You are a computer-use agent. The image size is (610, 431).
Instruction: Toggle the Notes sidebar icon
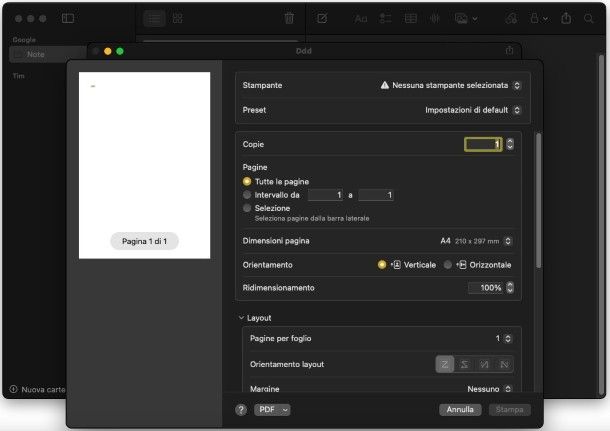point(68,18)
